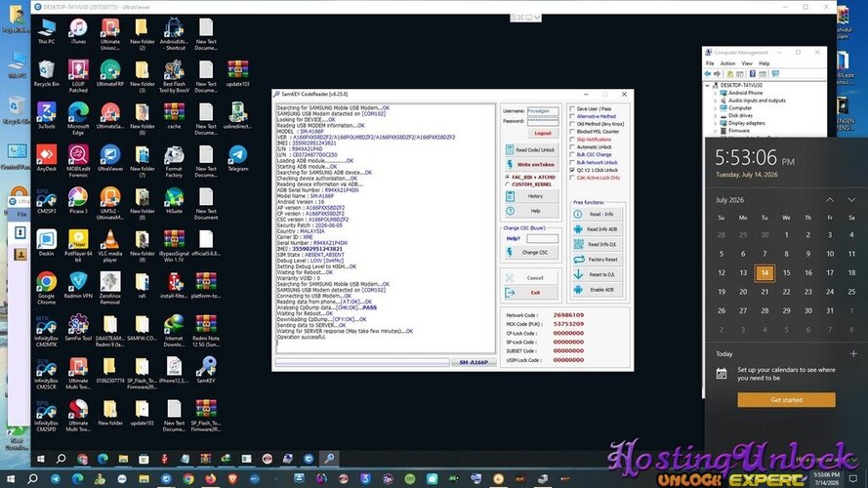The width and height of the screenshot is (868, 488).
Task: Click the Exit button in SamKEY
Action: pyautogui.click(x=530, y=293)
